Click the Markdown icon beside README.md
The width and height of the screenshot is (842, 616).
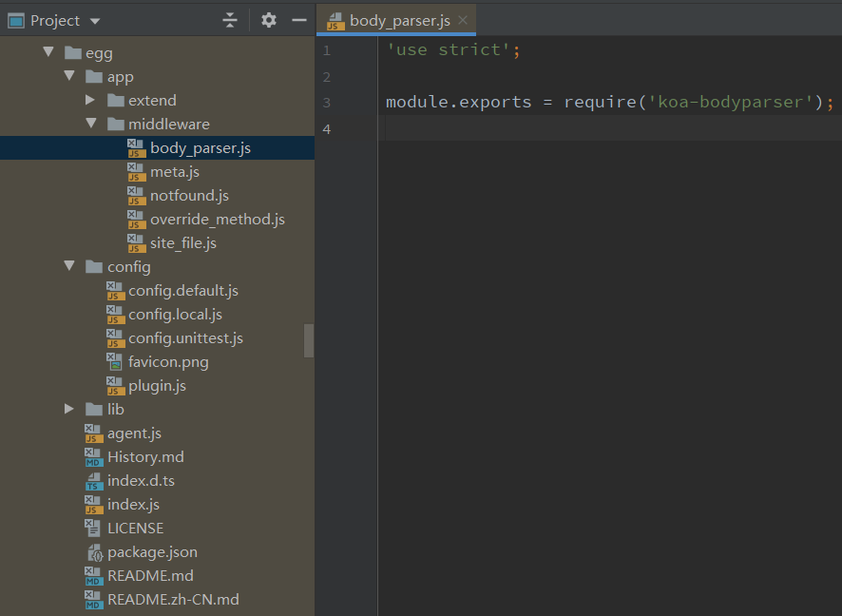tap(96, 575)
